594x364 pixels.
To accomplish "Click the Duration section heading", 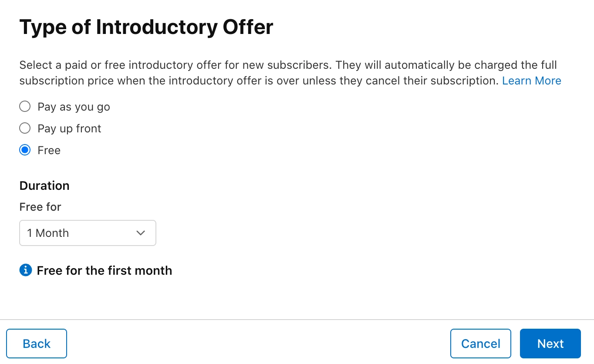I will 44,185.
